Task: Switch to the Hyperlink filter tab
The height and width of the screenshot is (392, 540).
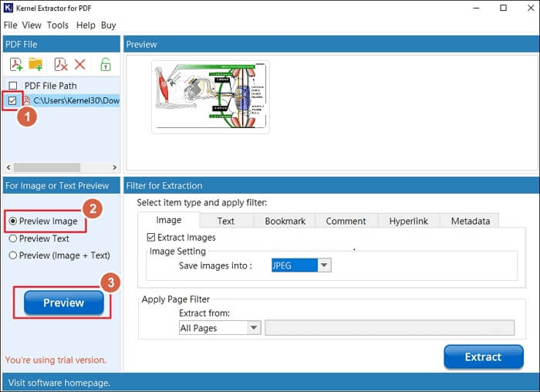Action: point(409,221)
